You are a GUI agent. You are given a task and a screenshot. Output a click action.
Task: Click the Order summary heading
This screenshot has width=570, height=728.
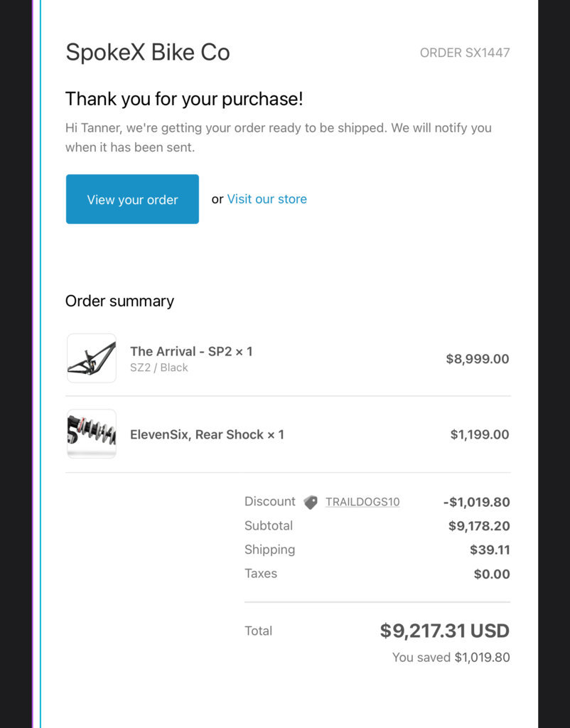119,301
